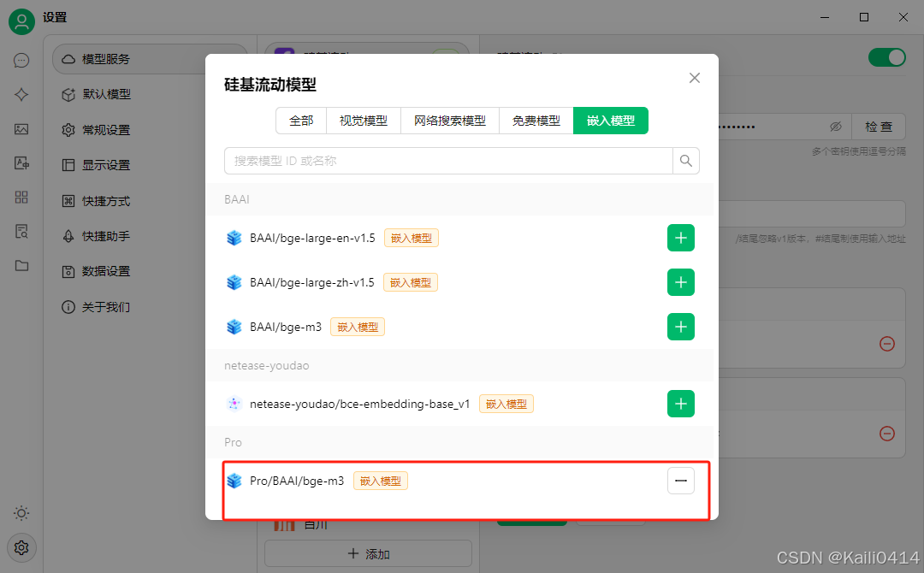Add the BAAI/bge-large-zh-v1.5 model
924x573 pixels.
click(681, 282)
